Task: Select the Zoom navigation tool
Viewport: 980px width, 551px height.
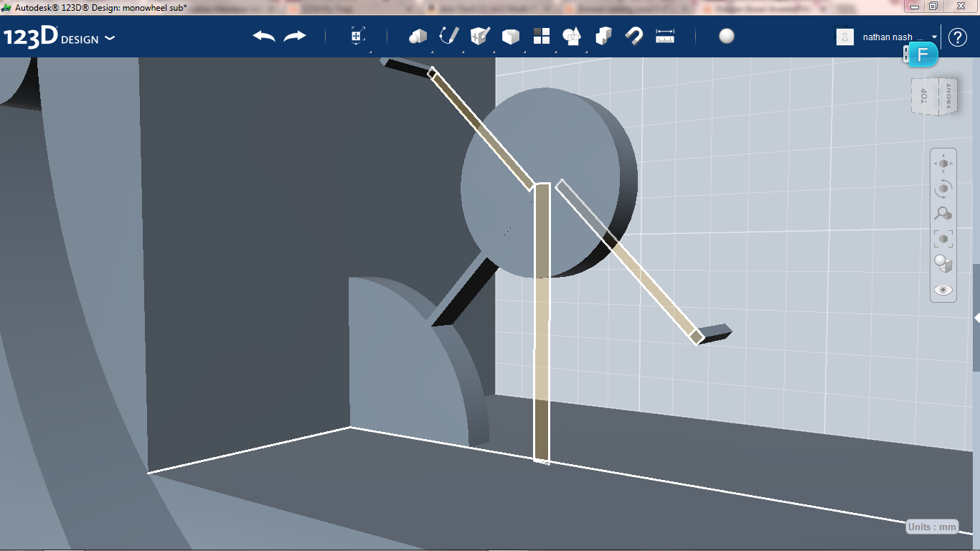Action: click(x=943, y=214)
